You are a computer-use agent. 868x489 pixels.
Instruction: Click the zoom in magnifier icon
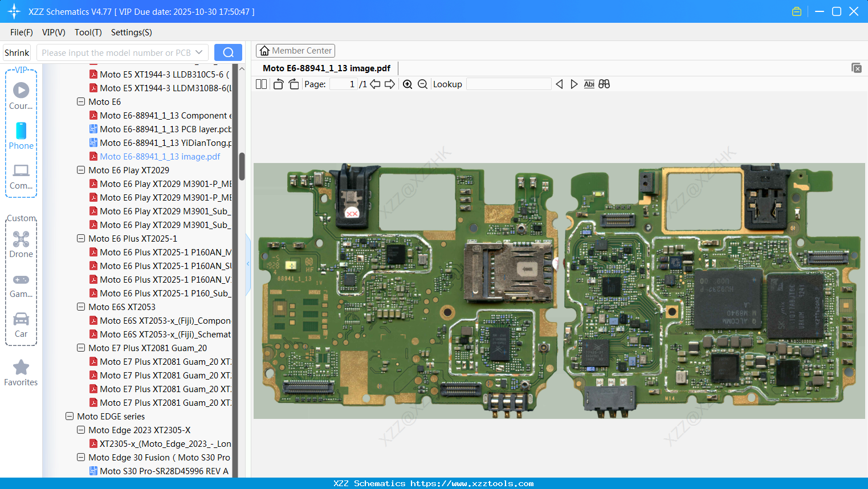click(x=407, y=84)
